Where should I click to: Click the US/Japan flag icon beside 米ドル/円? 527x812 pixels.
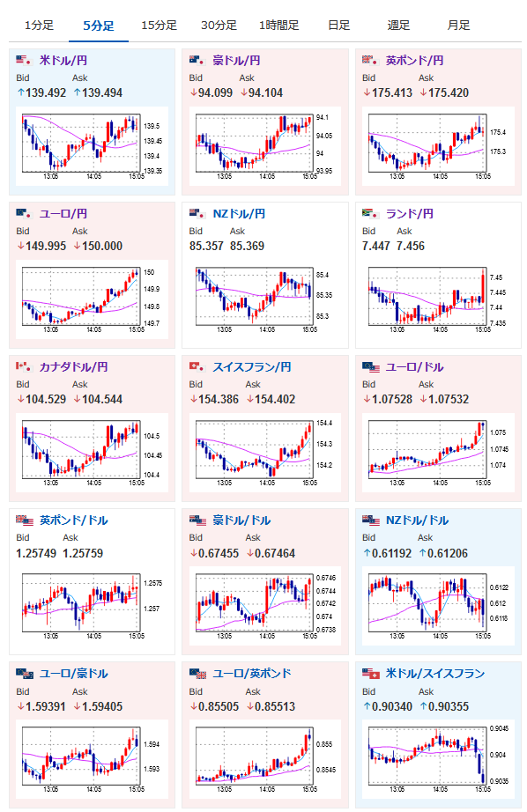tap(24, 60)
